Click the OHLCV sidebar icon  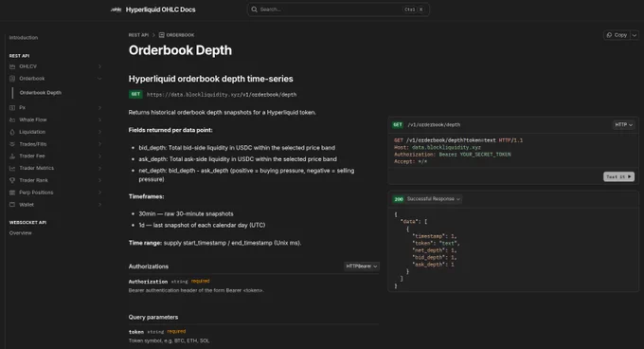coord(12,66)
